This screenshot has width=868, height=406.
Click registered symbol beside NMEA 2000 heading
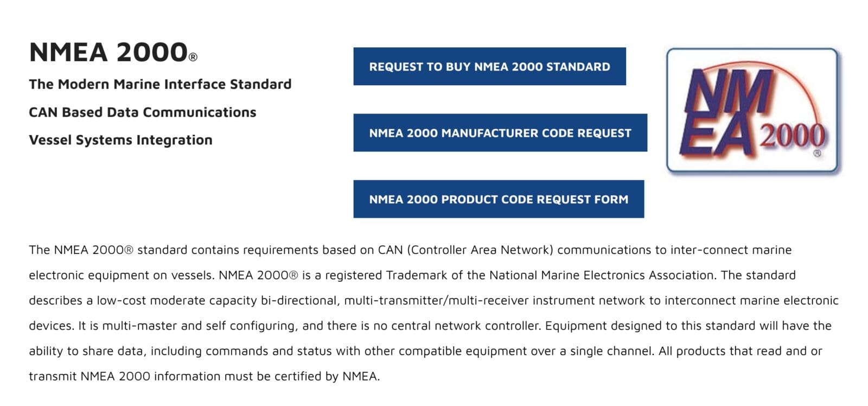pos(193,57)
